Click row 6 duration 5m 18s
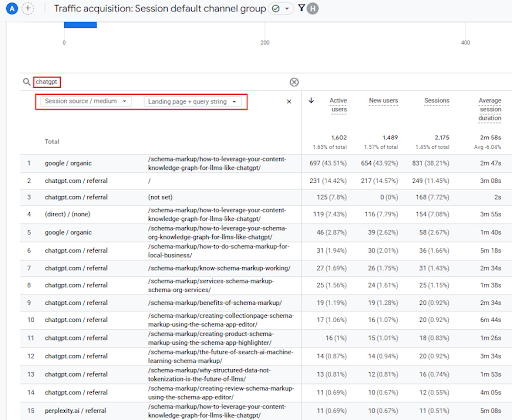The width and height of the screenshot is (512, 420). coord(490,251)
